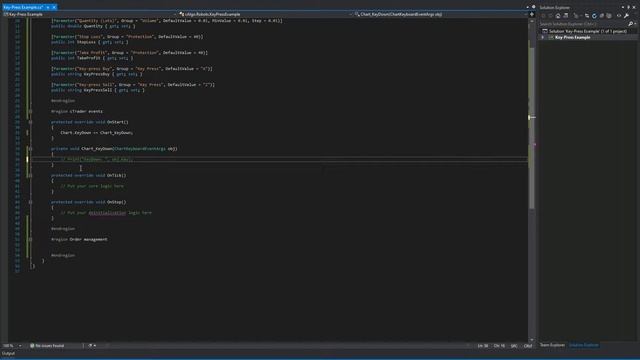640x360 pixels.
Task: Click Home icon in Solution Explorer toolbar
Action: click(x=558, y=16)
